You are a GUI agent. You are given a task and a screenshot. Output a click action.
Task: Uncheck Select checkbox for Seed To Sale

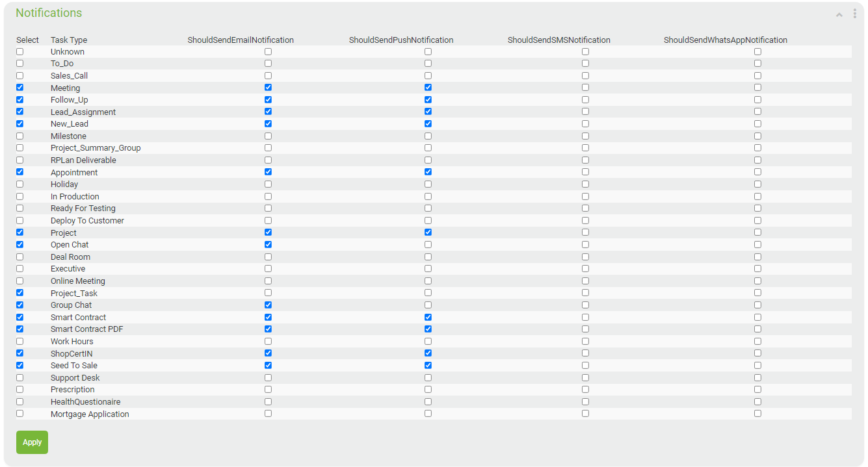coord(20,365)
